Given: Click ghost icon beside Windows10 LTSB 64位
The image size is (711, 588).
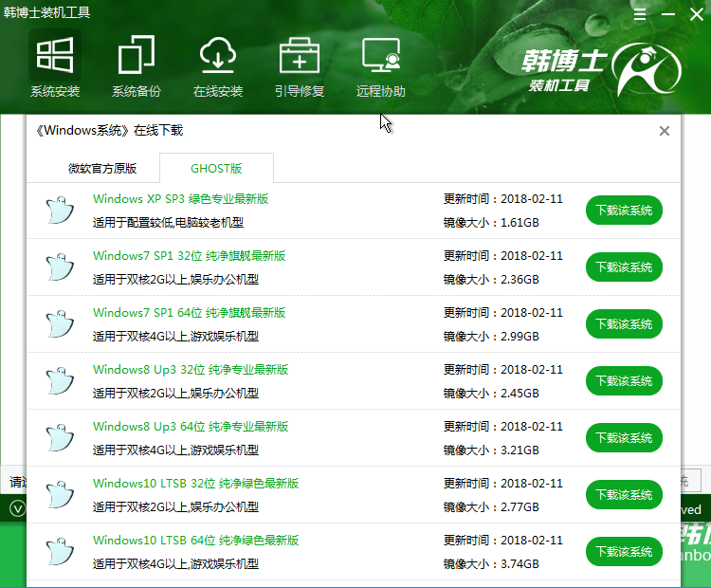Looking at the screenshot, I should point(61,551).
